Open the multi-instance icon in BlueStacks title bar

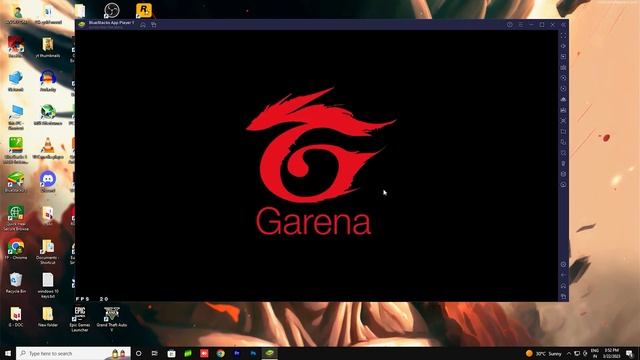point(153,25)
